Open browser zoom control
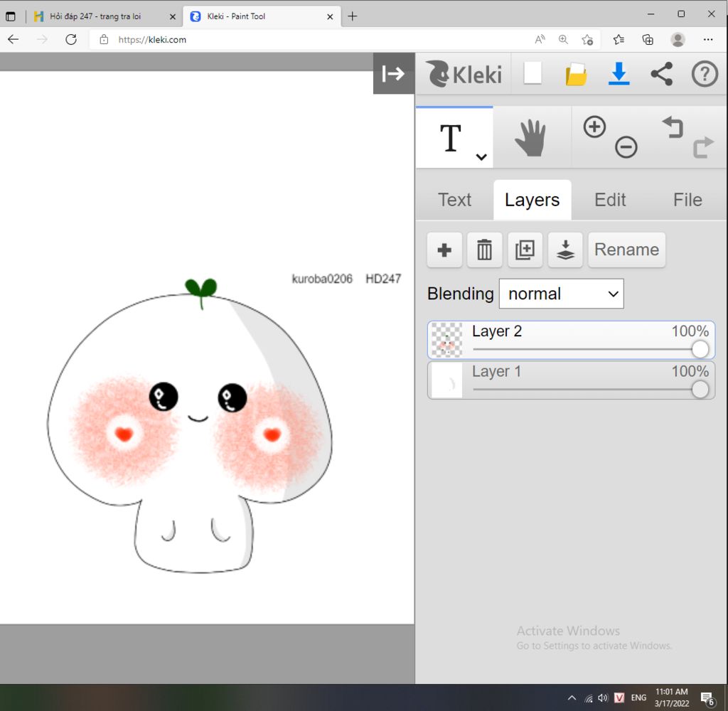 [563, 40]
